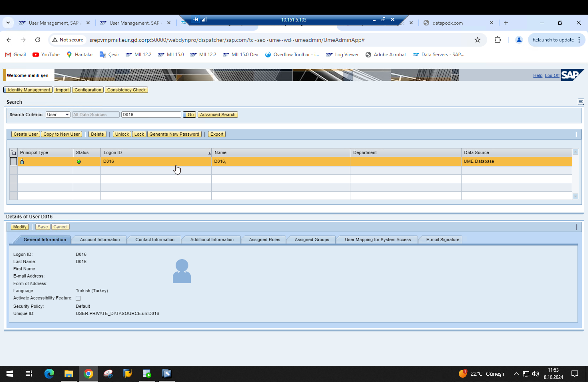Reload the page with refresh icon
This screenshot has width=588, height=382.
click(x=38, y=40)
